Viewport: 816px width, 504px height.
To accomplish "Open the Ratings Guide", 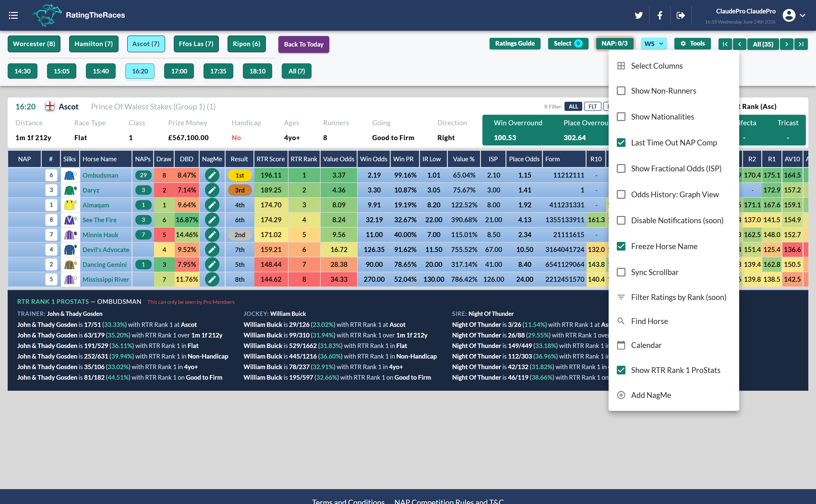I will click(x=515, y=43).
